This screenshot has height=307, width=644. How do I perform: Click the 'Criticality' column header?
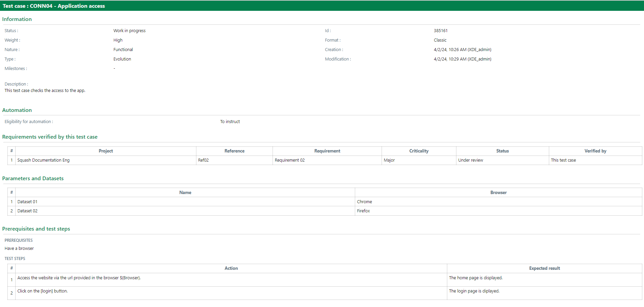point(418,151)
